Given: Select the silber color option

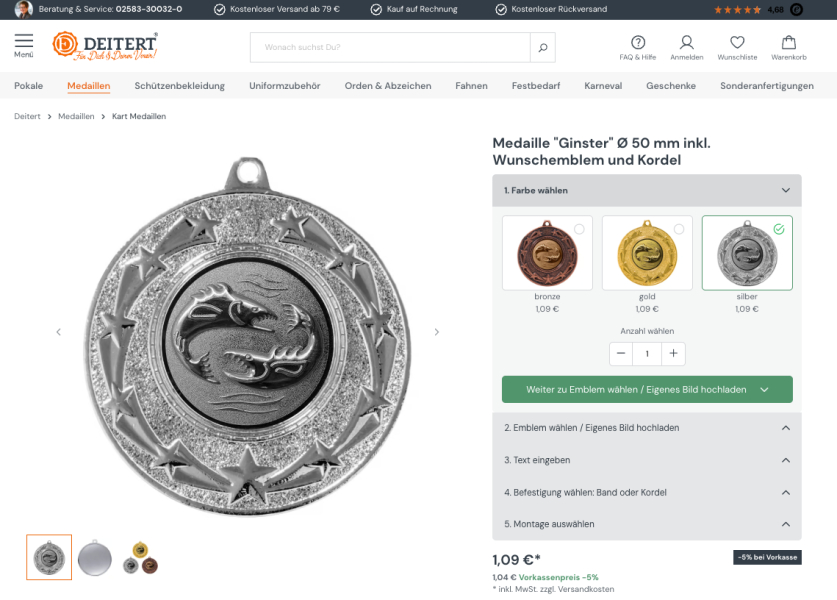Looking at the screenshot, I should click(747, 253).
